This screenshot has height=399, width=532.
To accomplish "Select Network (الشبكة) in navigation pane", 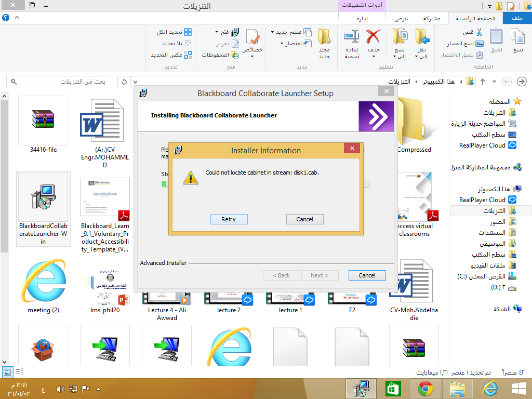I will tap(507, 309).
